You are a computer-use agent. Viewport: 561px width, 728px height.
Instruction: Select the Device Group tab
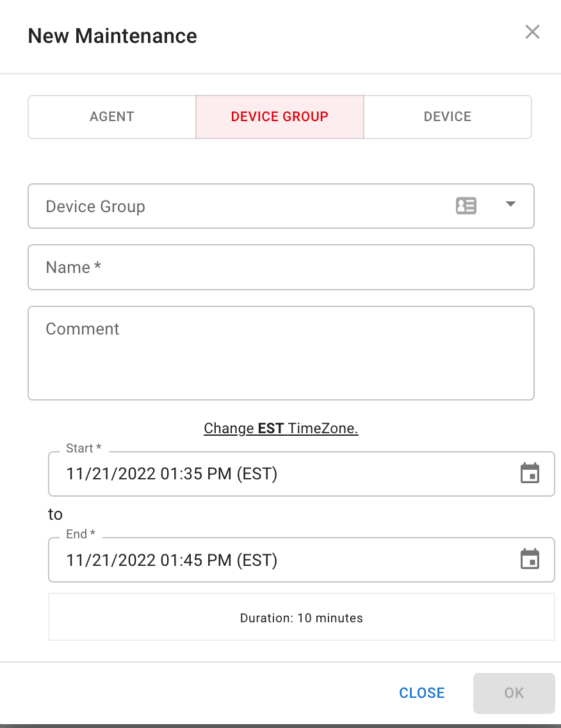point(280,117)
